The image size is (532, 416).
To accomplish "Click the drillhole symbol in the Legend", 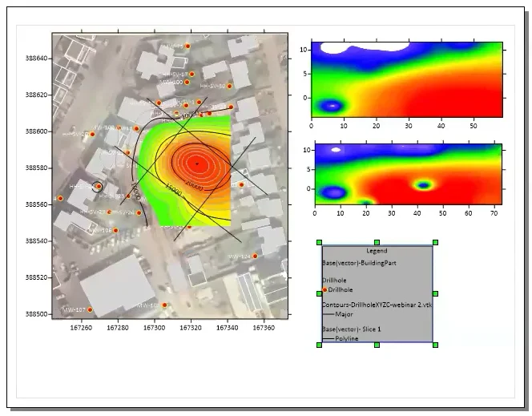I will (x=324, y=290).
